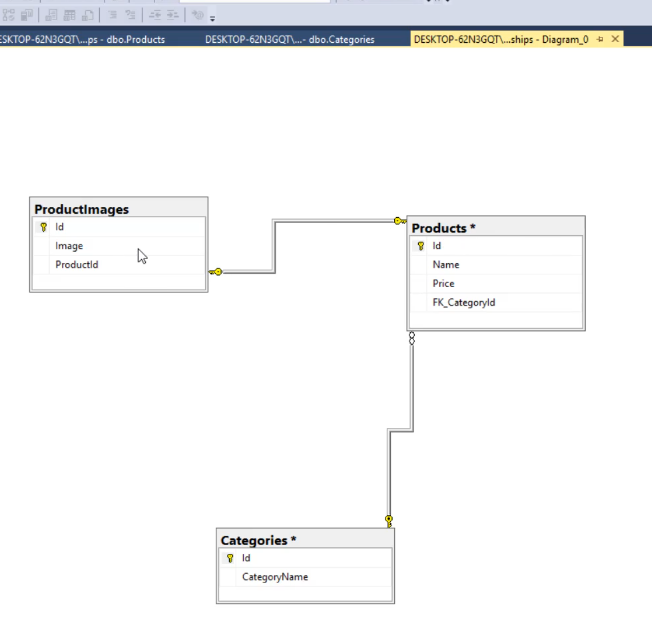
Task: Select the Categories table title bar
Action: [x=305, y=539]
